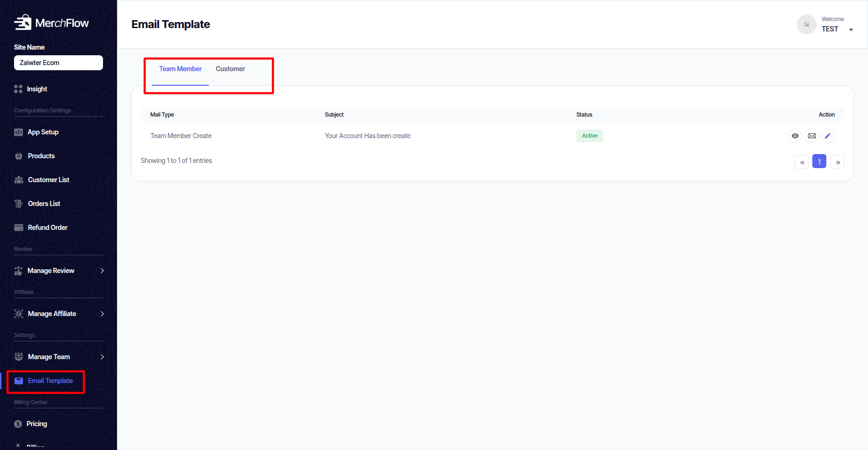Go to page 1 in pagination
Screen dimensions: 868x450
tap(819, 162)
